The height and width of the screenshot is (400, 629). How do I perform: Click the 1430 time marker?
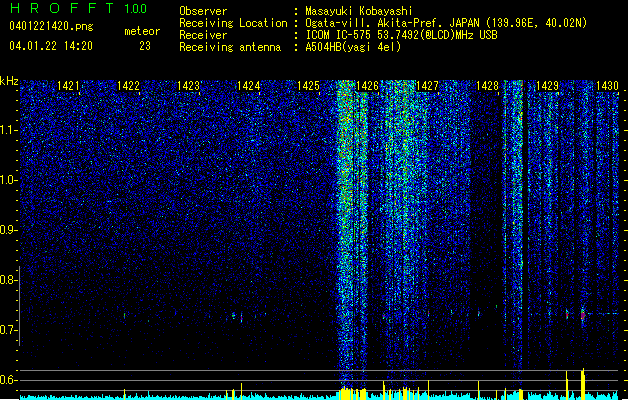click(607, 86)
